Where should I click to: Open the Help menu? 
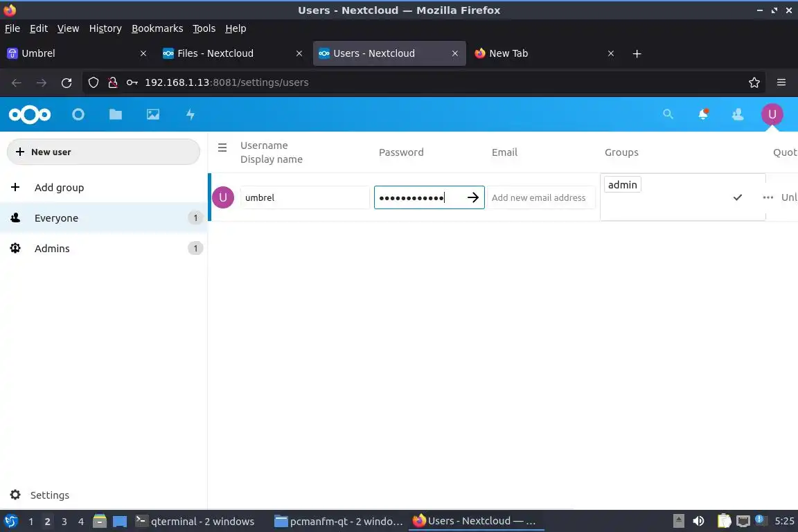236,28
